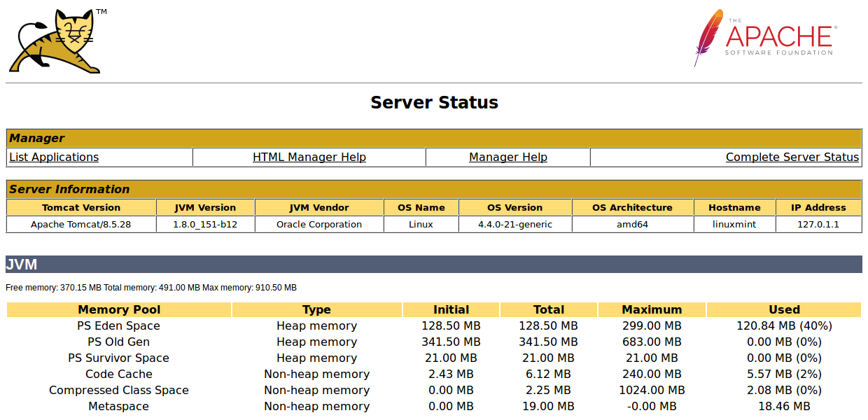Select the Compressed Class Space row name
868x420 pixels.
pos(119,391)
